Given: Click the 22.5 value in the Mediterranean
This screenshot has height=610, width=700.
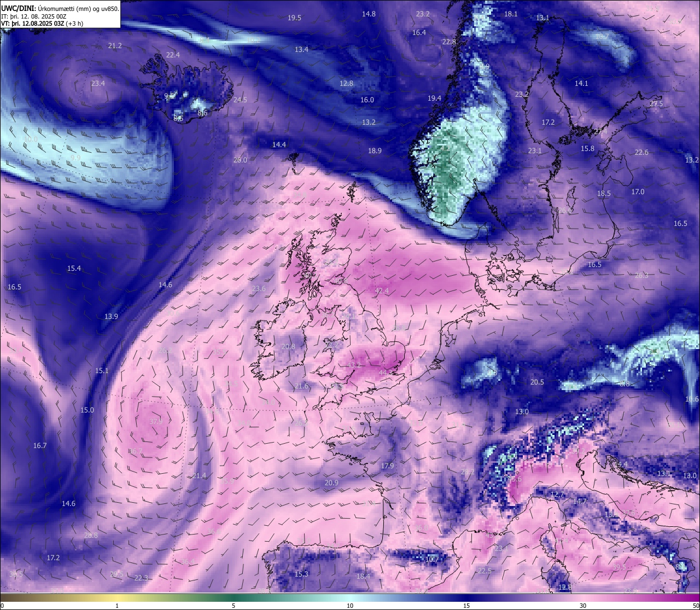Looking at the screenshot, I should pos(485,571).
